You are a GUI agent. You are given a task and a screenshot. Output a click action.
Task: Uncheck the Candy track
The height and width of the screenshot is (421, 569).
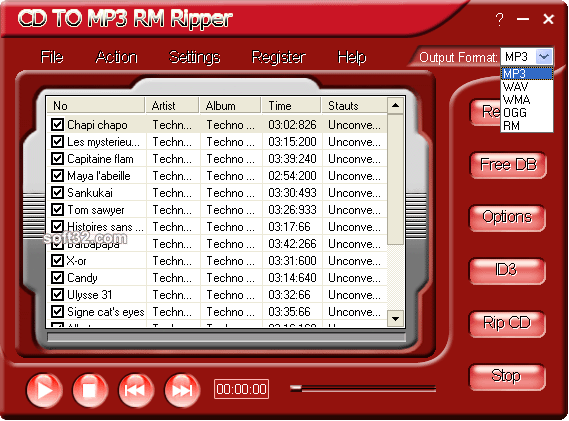57,278
